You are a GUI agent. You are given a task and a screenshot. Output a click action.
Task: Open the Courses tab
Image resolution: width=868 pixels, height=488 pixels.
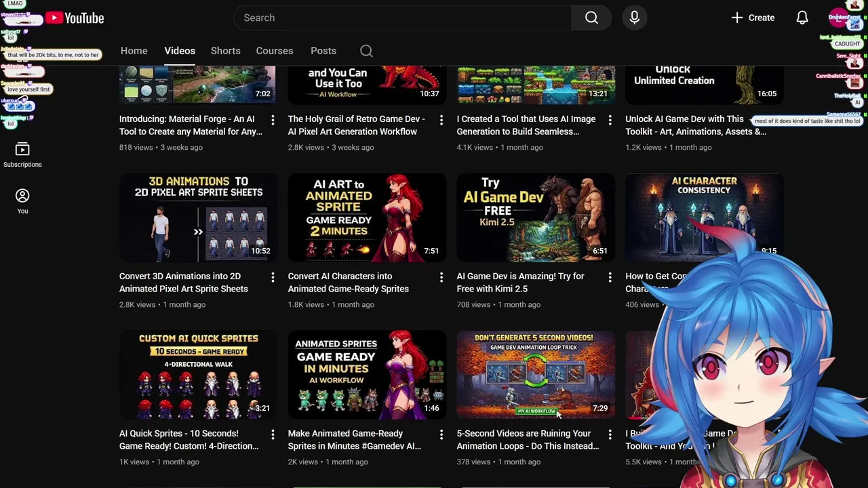pos(275,51)
